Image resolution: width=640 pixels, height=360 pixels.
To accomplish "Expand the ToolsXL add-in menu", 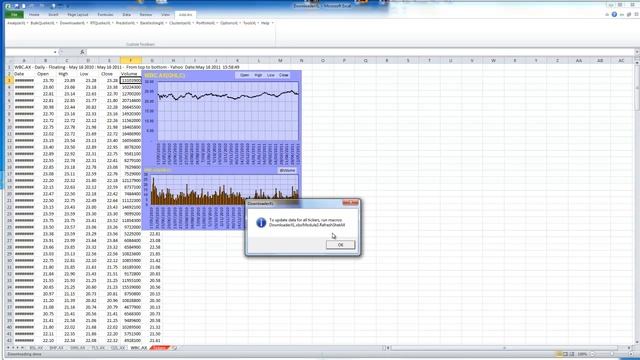I will [251, 23].
